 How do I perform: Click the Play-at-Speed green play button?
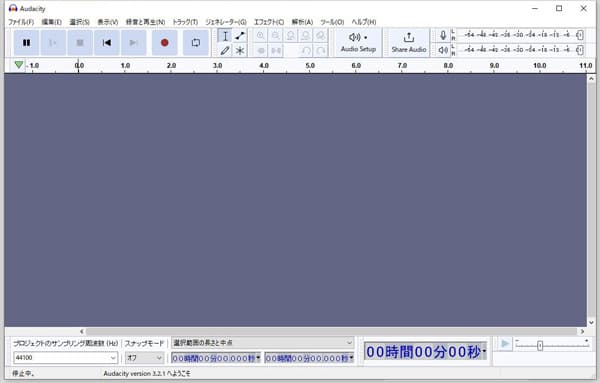(505, 344)
